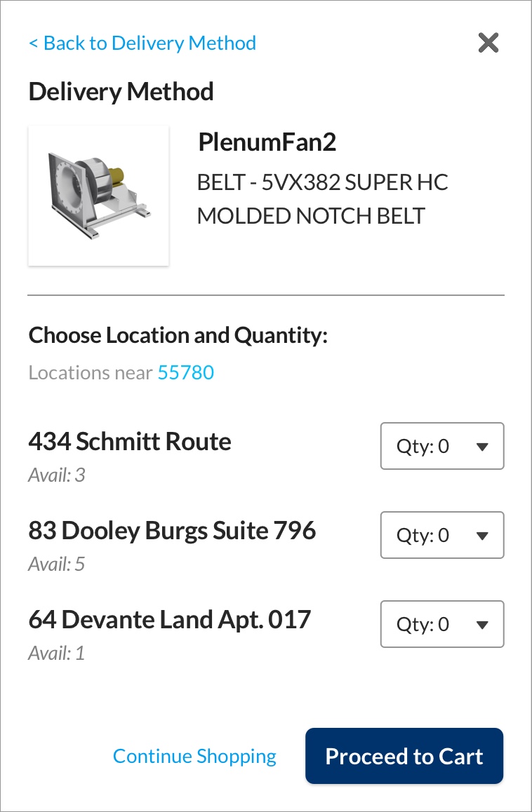
Task: Click Continue Shopping
Action: coord(194,756)
